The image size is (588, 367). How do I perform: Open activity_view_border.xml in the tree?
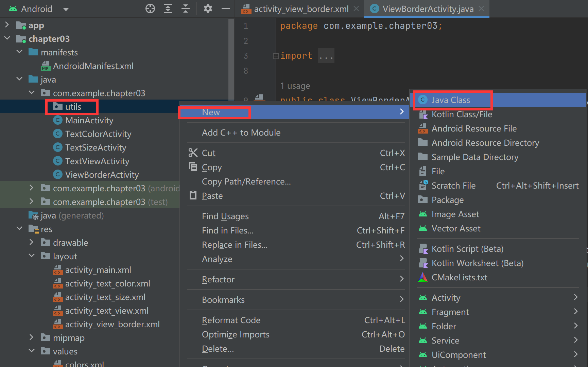coord(106,324)
